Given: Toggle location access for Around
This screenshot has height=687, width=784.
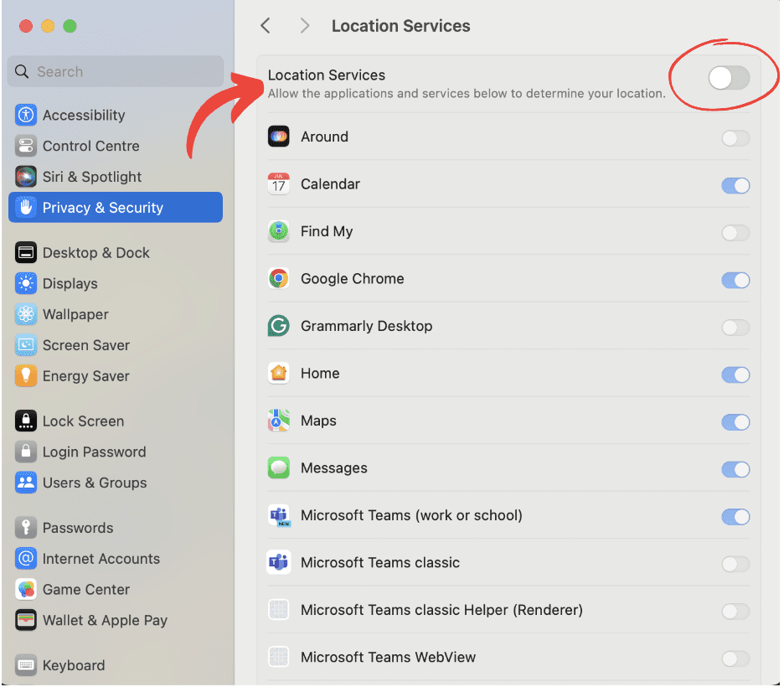Looking at the screenshot, I should point(735,138).
